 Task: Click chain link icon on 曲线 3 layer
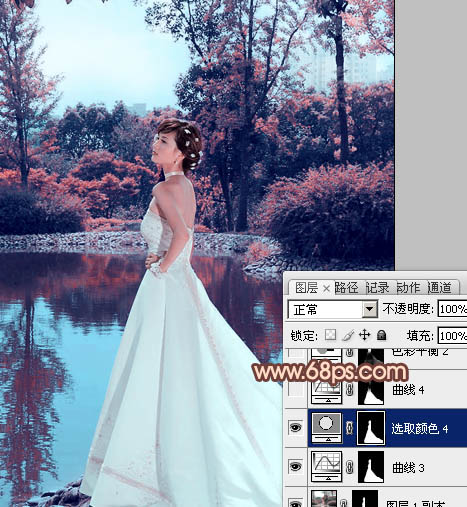(x=349, y=467)
